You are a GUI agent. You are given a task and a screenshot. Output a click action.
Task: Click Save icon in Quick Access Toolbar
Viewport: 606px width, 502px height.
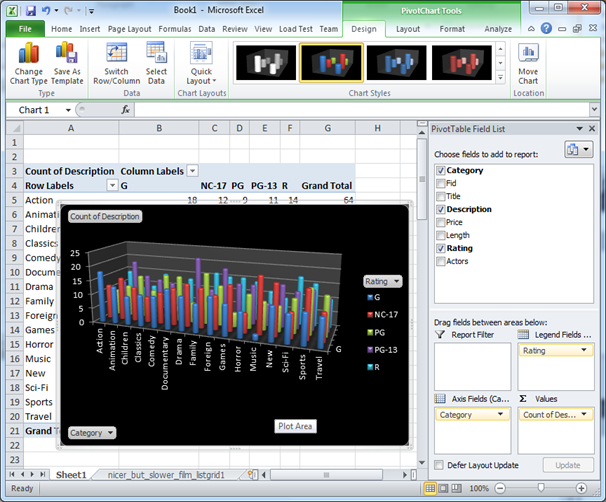click(x=31, y=10)
